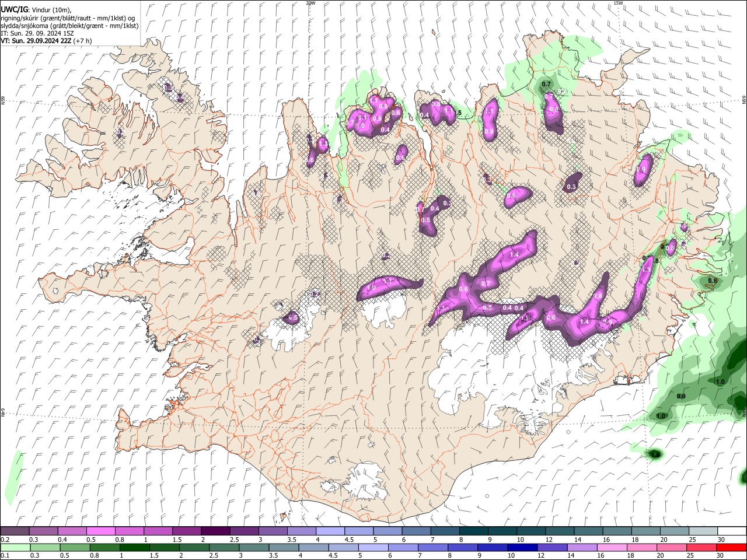Image resolution: width=747 pixels, height=560 pixels.
Task: Click the dark teal 8 swatch in upper legend row
Action: (x=473, y=531)
